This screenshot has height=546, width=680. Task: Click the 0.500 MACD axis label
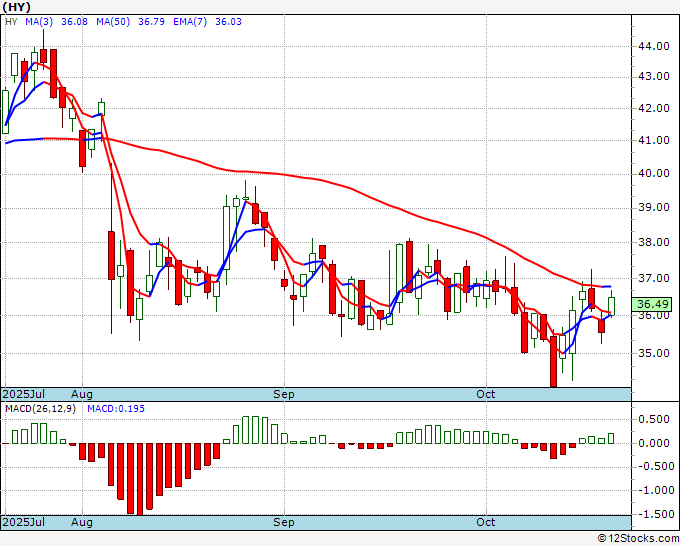pos(654,419)
